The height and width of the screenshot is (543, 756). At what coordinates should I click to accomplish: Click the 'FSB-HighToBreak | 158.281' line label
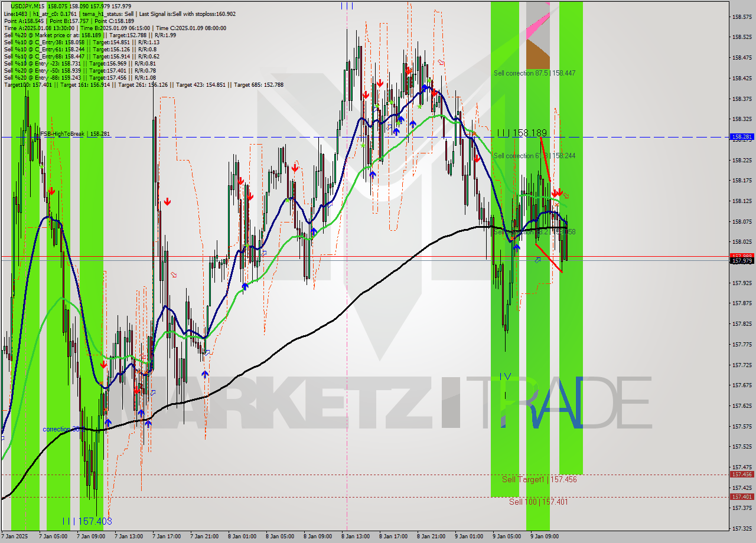(75, 134)
